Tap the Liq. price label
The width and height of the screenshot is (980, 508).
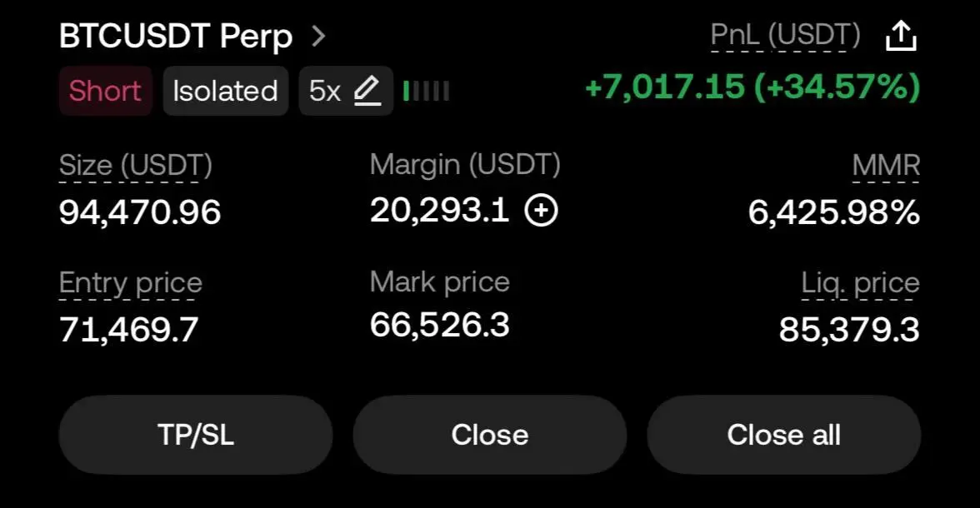pos(861,284)
